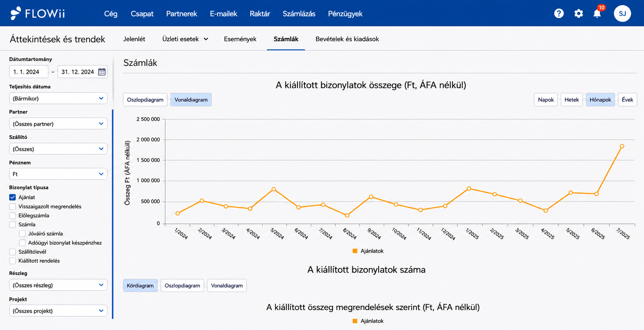Check the Előlegszámla checkbox
The height and width of the screenshot is (330, 644).
[12, 216]
